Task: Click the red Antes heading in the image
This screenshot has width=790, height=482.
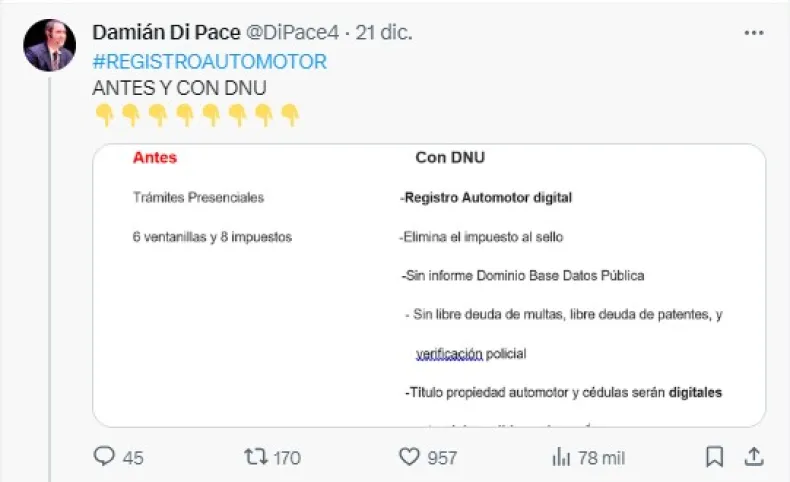Action: point(154,158)
